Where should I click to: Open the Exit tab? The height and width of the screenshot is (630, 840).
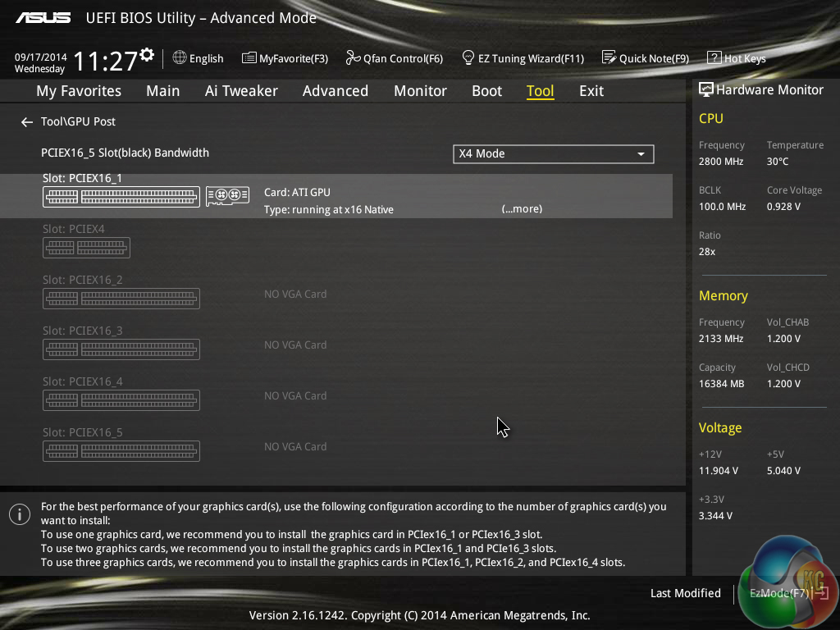click(591, 91)
